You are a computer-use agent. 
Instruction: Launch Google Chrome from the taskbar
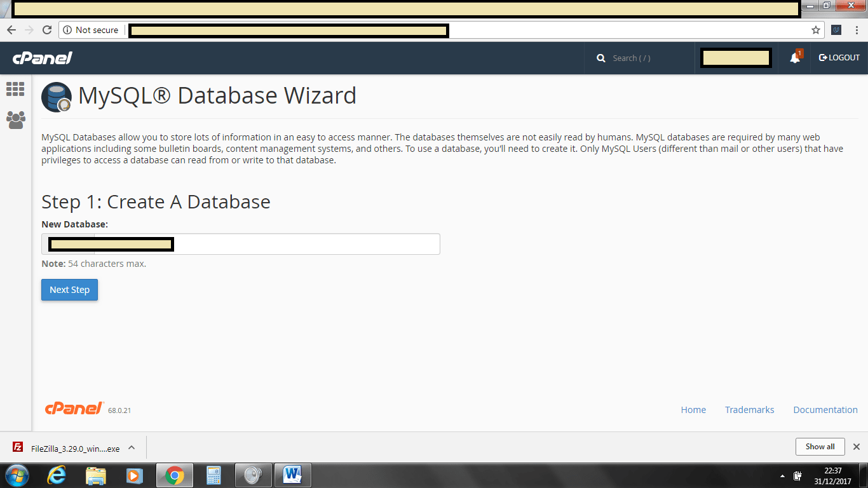click(x=175, y=475)
